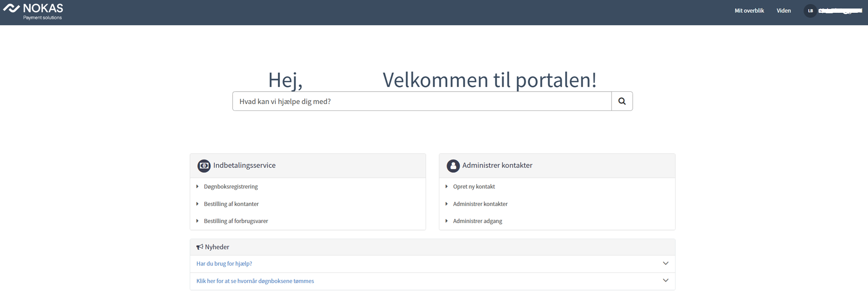Select Opret ny kontakt
This screenshot has width=868, height=297.
474,186
